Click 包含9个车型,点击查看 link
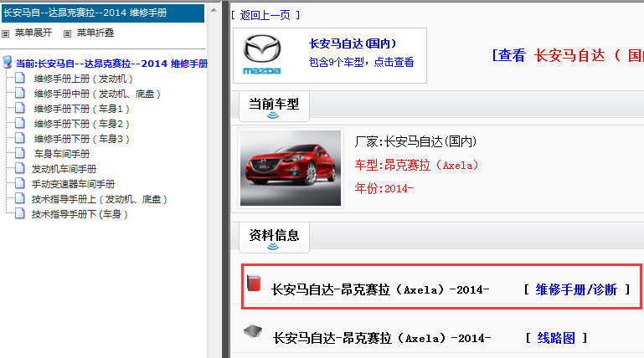 [361, 63]
